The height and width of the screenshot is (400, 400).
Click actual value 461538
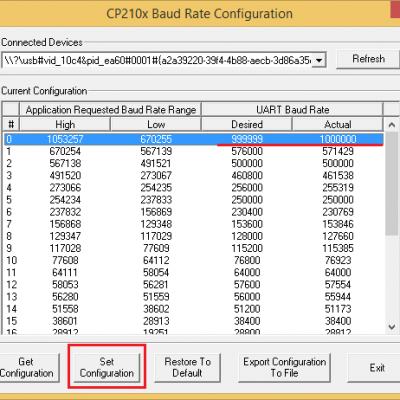click(x=338, y=175)
